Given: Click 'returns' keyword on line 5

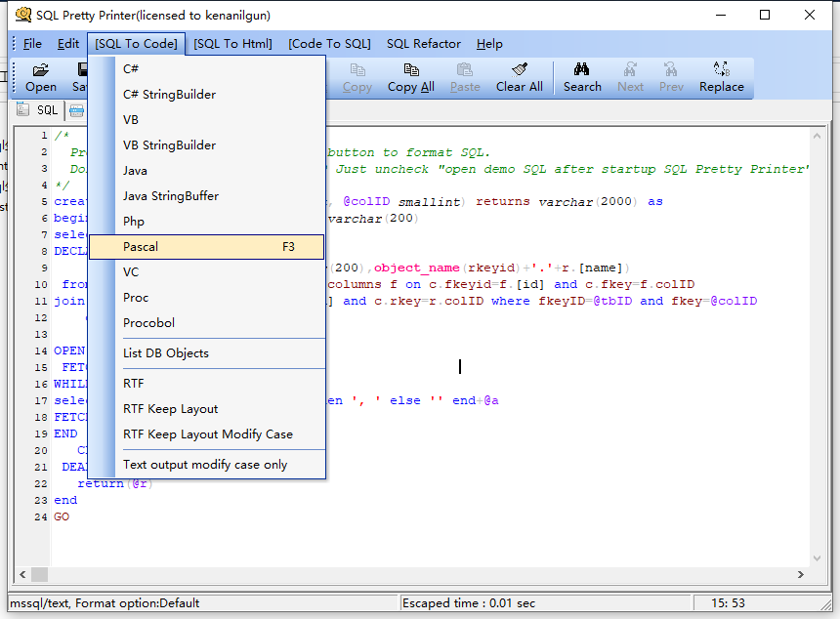Looking at the screenshot, I should [x=502, y=202].
